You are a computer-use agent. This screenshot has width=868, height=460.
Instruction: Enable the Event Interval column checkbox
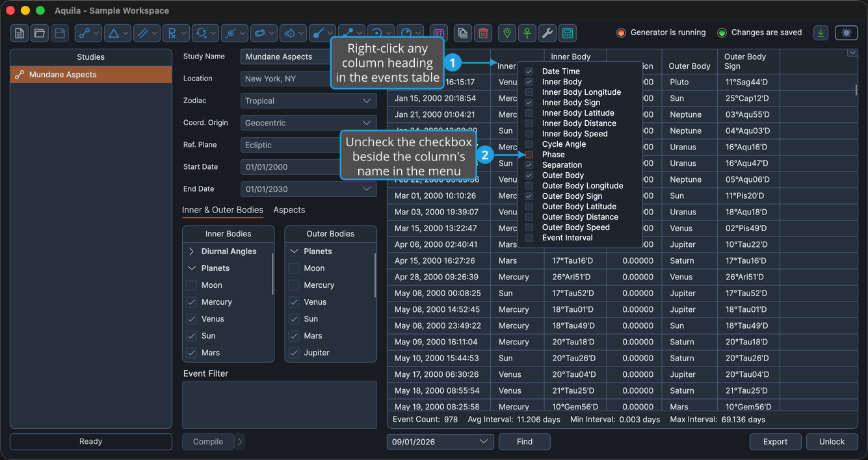point(529,238)
